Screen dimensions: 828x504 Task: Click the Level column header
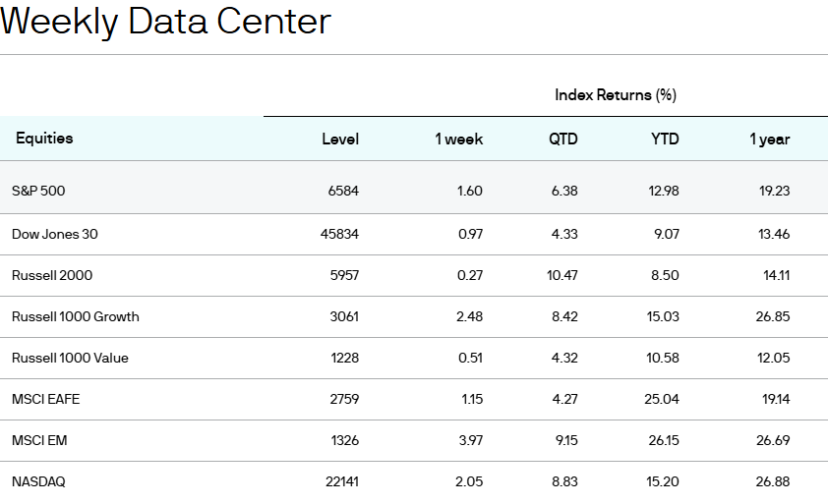(x=340, y=140)
